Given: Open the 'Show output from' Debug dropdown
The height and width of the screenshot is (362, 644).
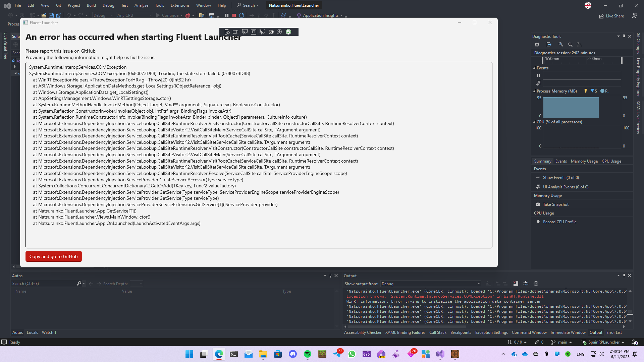Looking at the screenshot, I should [478, 284].
